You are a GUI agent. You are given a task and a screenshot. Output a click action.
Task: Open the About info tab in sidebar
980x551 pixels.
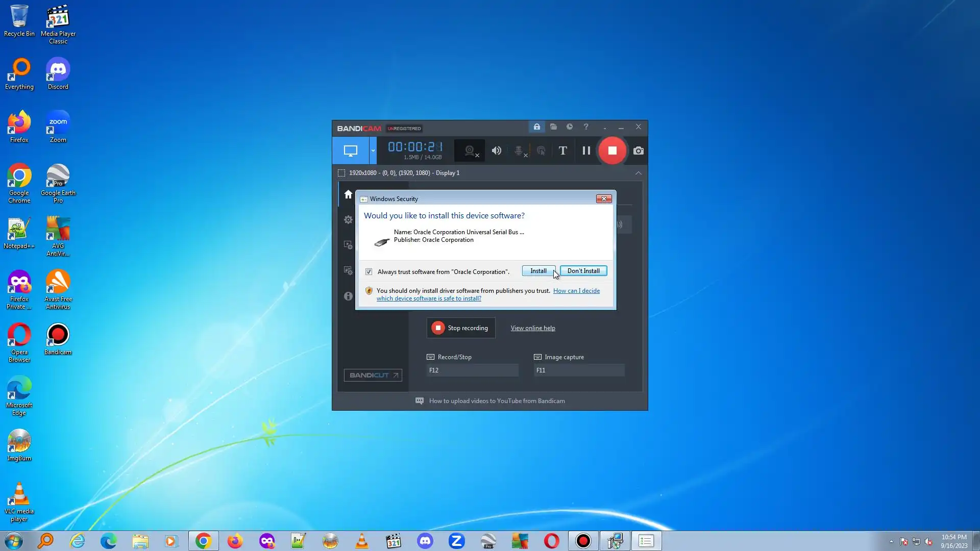(348, 296)
